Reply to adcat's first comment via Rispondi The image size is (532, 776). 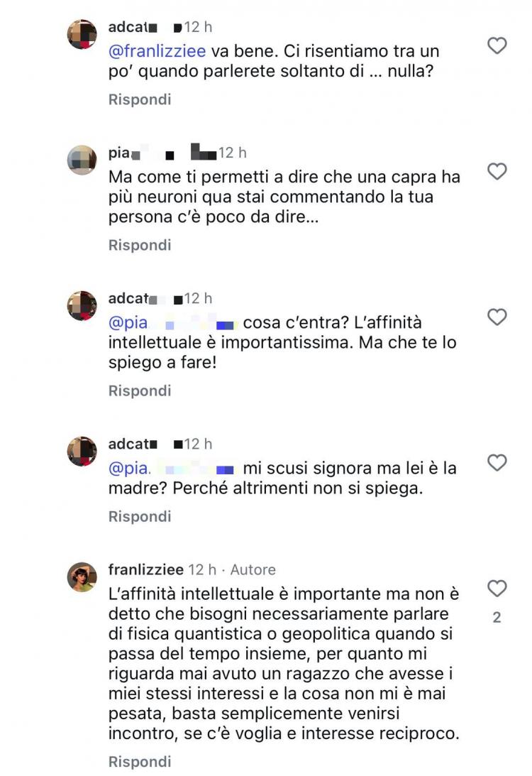[x=140, y=99]
